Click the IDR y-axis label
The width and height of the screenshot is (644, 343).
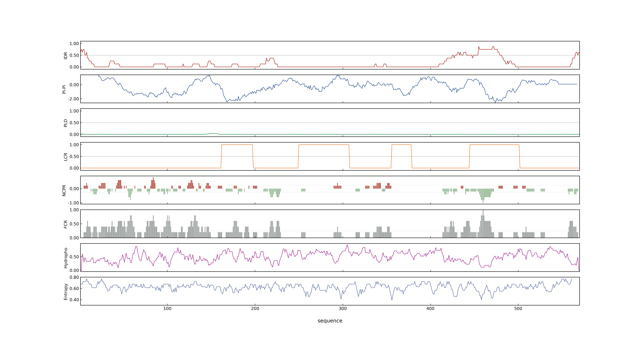pyautogui.click(x=66, y=55)
